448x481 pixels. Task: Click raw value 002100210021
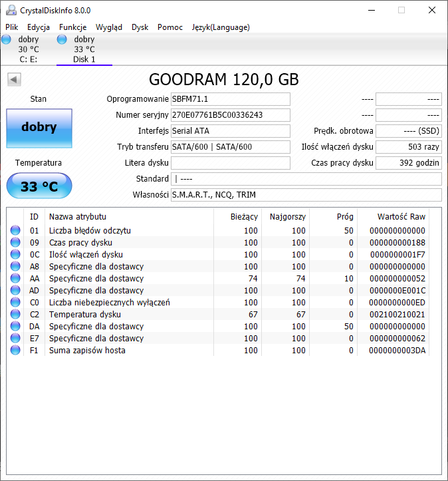(x=397, y=314)
